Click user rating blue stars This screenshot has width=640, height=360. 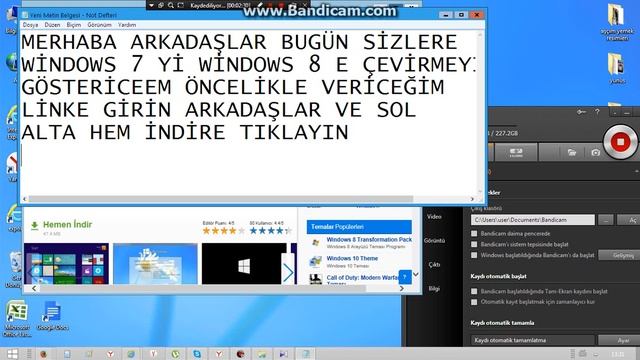point(271,231)
